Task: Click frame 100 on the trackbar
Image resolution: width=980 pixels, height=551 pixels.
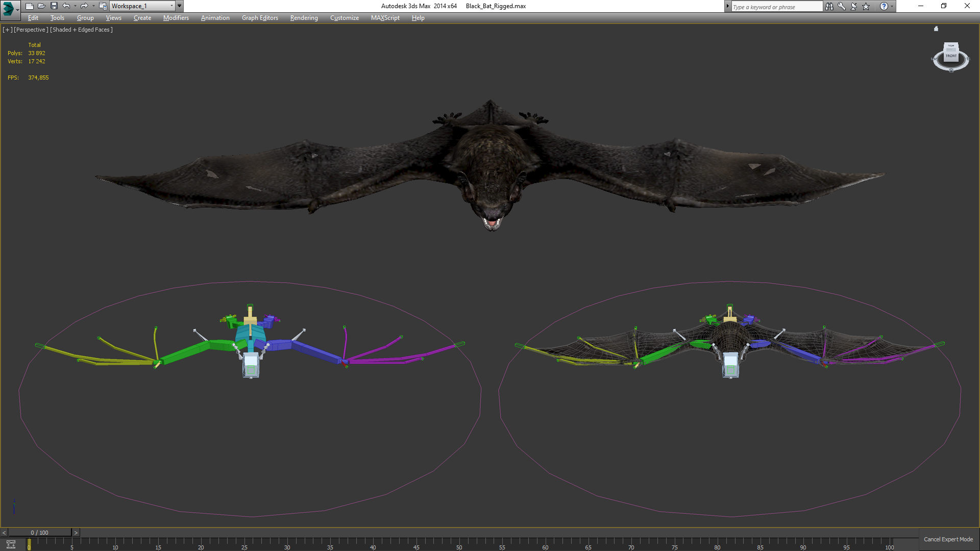Action: coord(889,546)
